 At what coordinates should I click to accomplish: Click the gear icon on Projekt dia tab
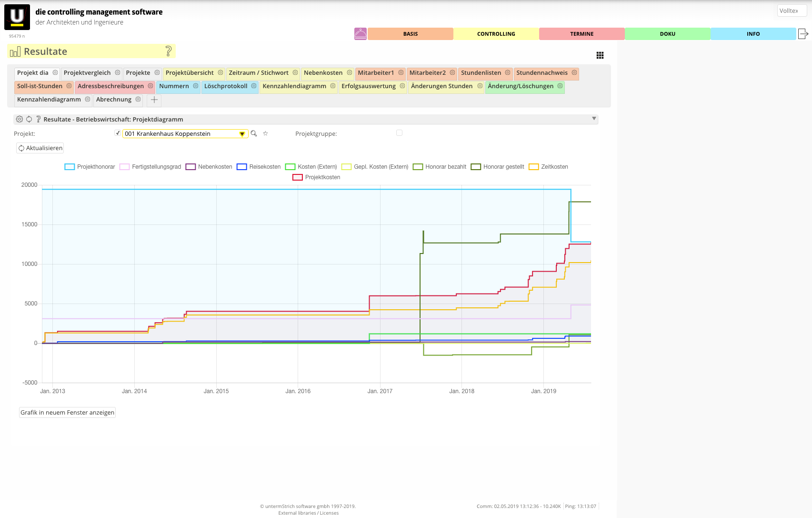coord(55,73)
